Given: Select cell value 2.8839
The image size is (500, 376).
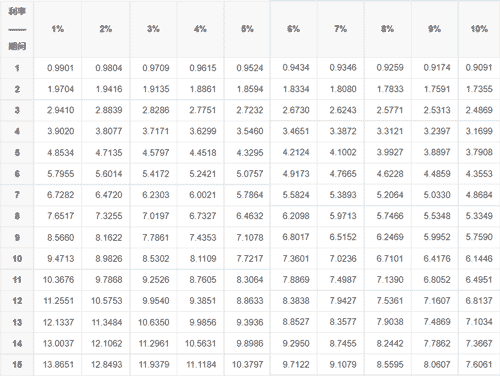Looking at the screenshot, I should (109, 110).
